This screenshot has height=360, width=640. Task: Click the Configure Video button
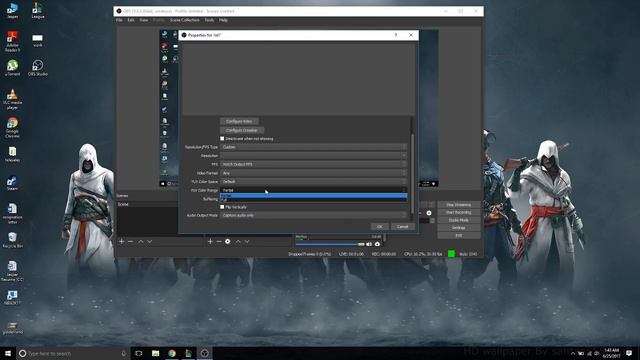[239, 121]
